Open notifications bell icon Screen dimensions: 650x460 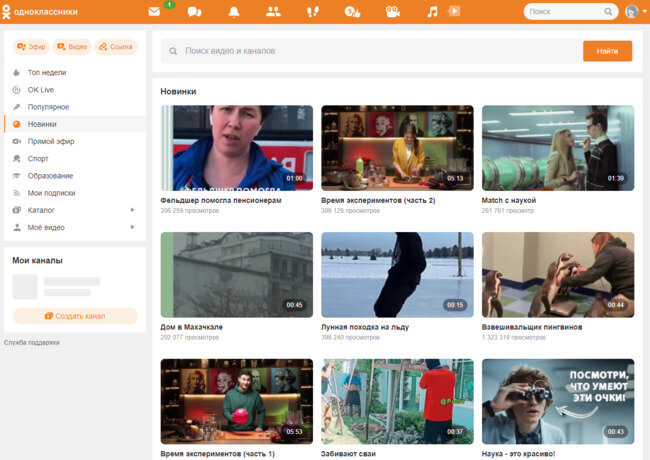[234, 12]
